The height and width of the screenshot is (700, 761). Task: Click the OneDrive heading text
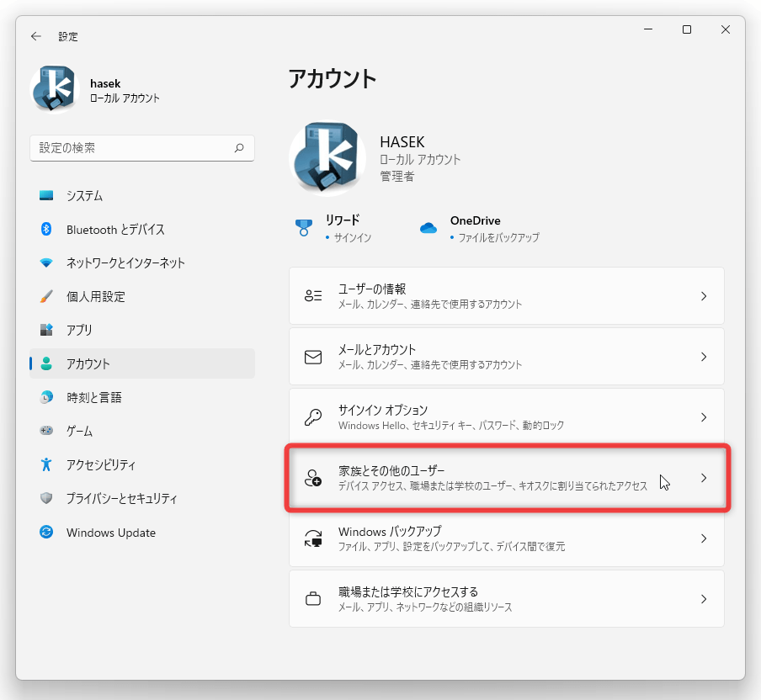click(x=475, y=220)
